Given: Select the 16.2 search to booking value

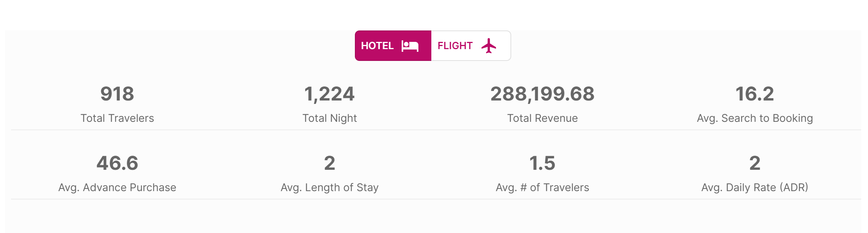Looking at the screenshot, I should 755,94.
